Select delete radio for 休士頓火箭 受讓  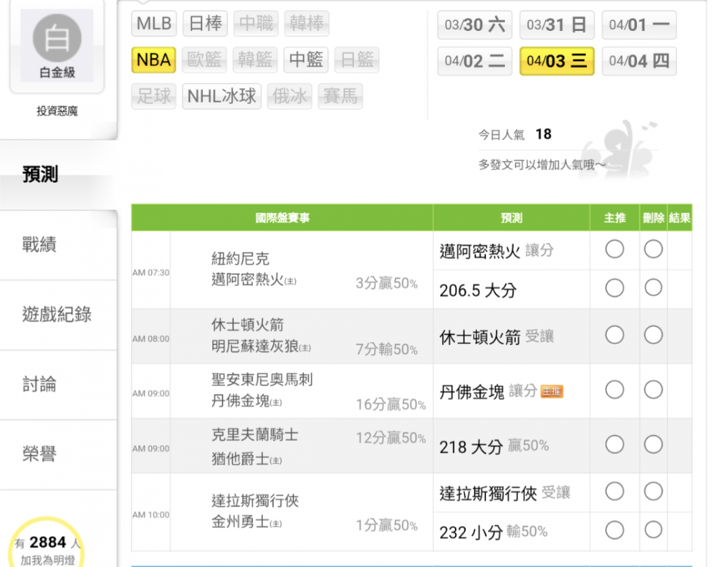pyautogui.click(x=653, y=335)
